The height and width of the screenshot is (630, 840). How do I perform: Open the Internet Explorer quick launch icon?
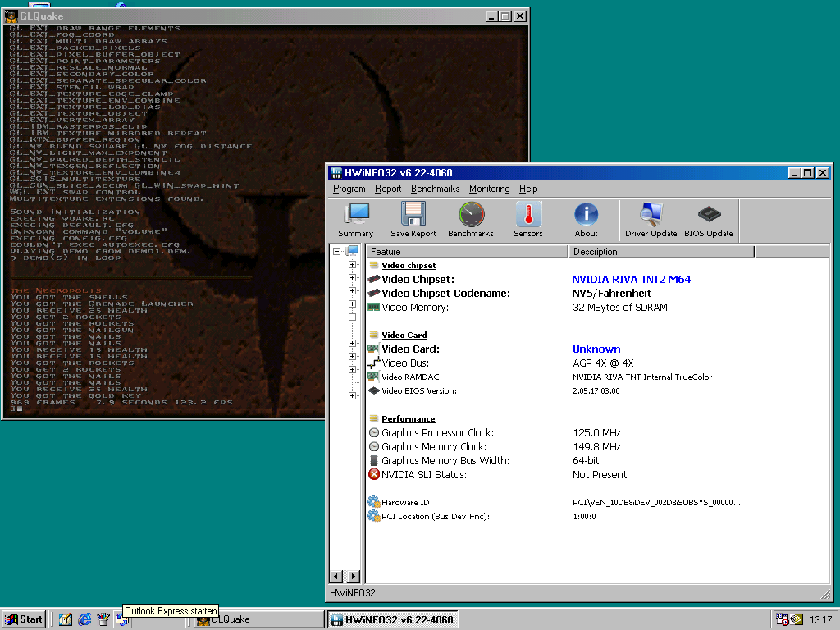tap(84, 619)
